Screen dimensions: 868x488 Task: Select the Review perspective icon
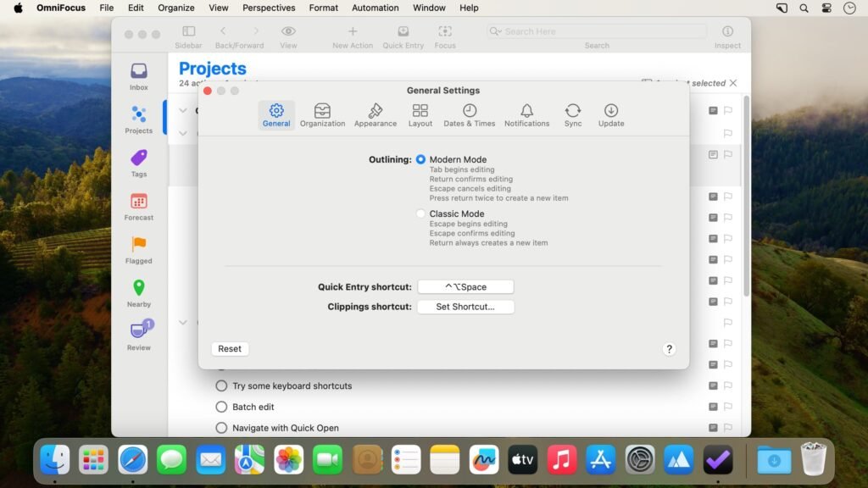[138, 332]
